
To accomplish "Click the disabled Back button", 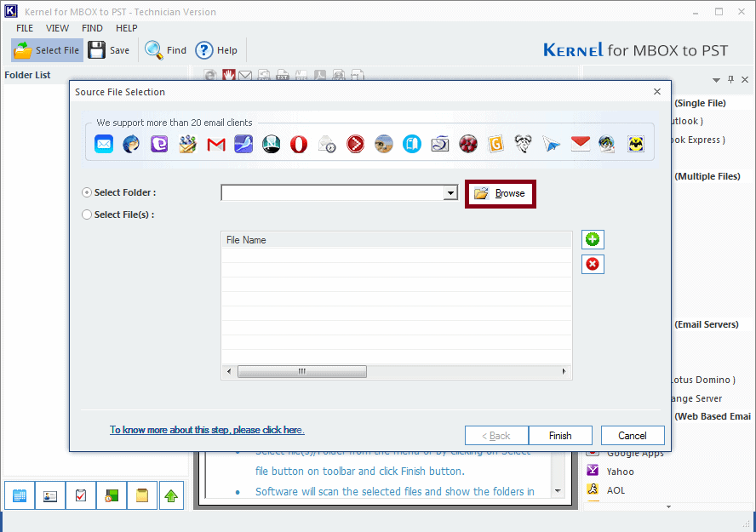I will [496, 436].
